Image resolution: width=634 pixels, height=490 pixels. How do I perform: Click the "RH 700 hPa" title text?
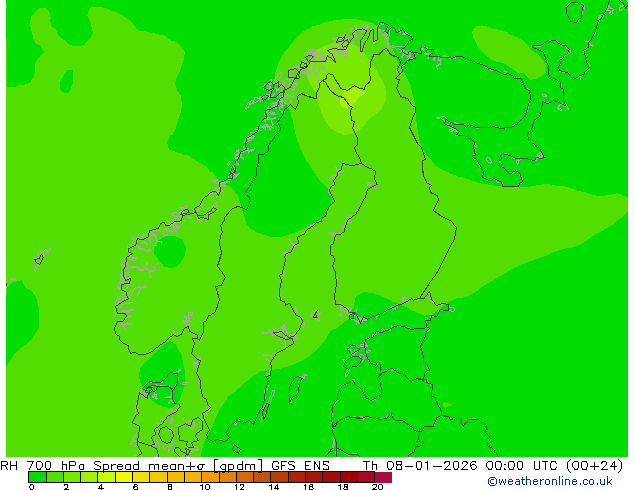tap(42, 466)
